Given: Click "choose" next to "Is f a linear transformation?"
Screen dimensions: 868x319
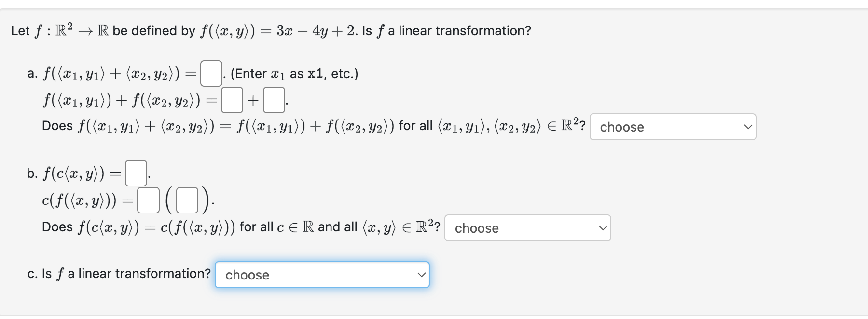Looking at the screenshot, I should click(322, 275).
